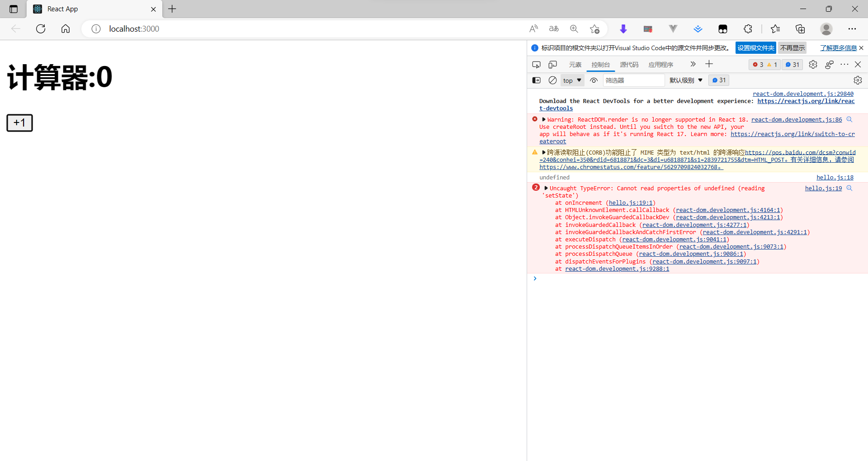Click 设置根文件夹 in the notification bar
This screenshot has height=461, width=868.
tap(755, 47)
